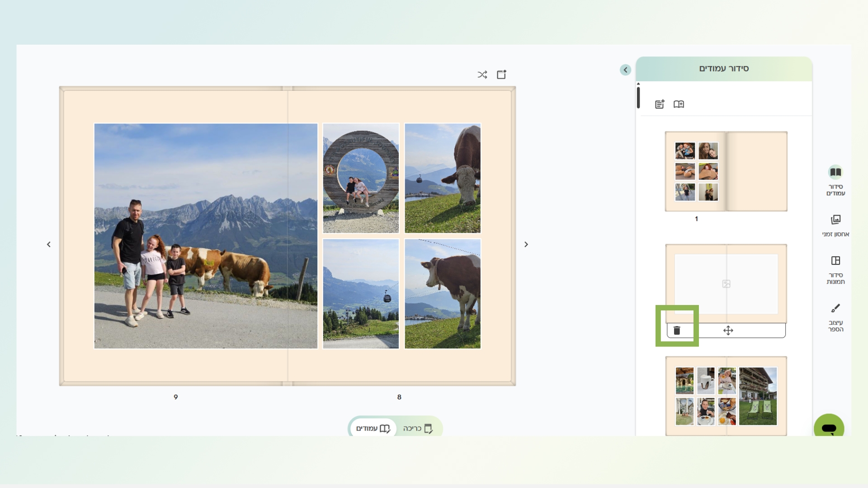
Task: Click the add spread book icon in panel
Action: (679, 104)
